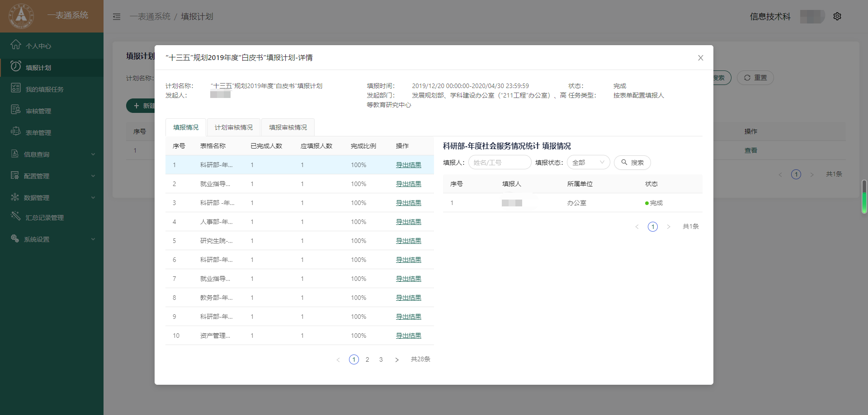Click the 填报人 name search input field
The height and width of the screenshot is (415, 868).
tap(500, 163)
